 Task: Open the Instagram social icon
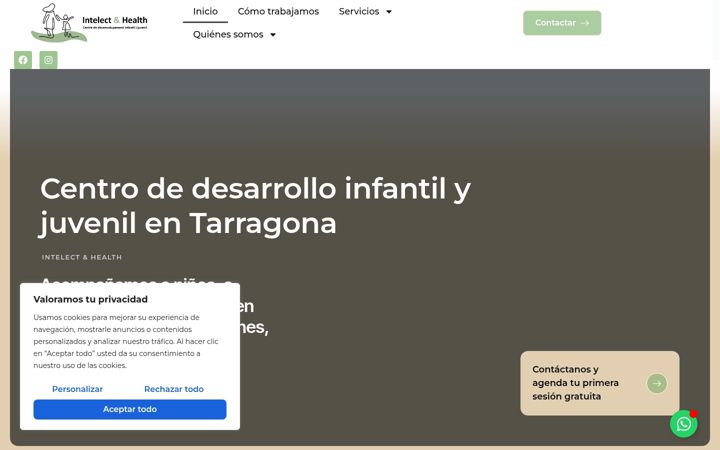pos(48,60)
